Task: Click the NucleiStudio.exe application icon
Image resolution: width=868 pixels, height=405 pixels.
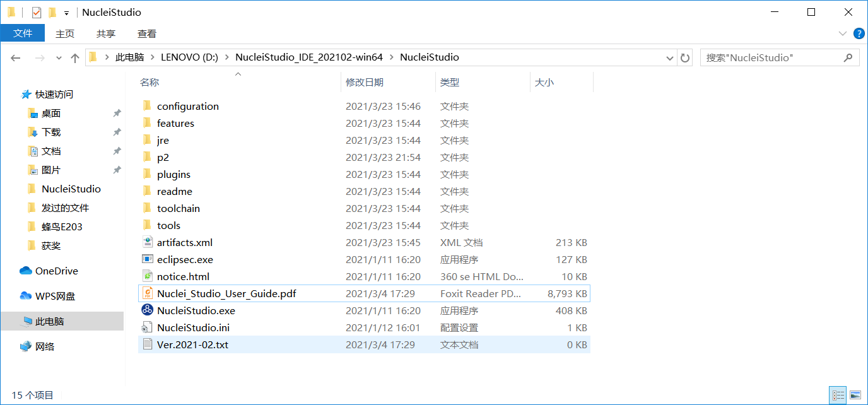Action: tap(147, 310)
